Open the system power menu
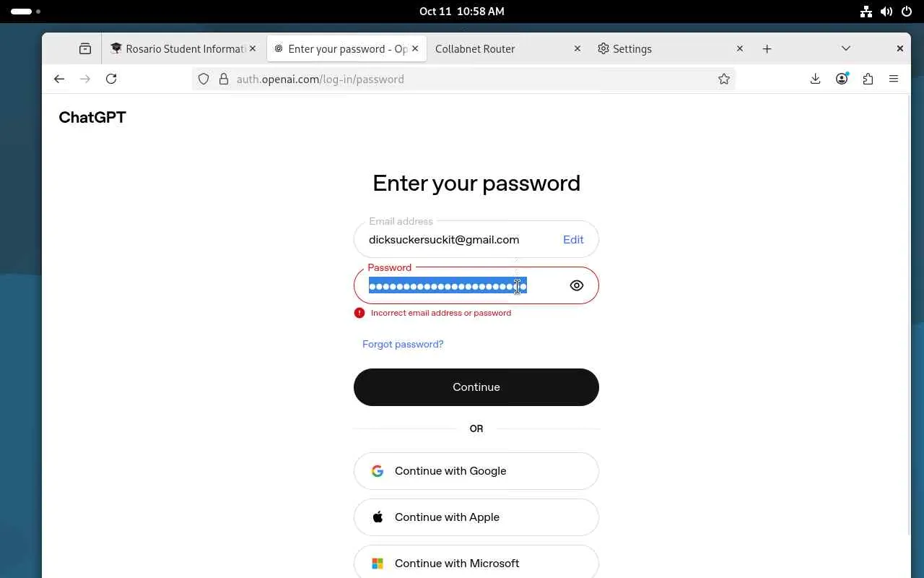The image size is (924, 578). click(x=907, y=11)
